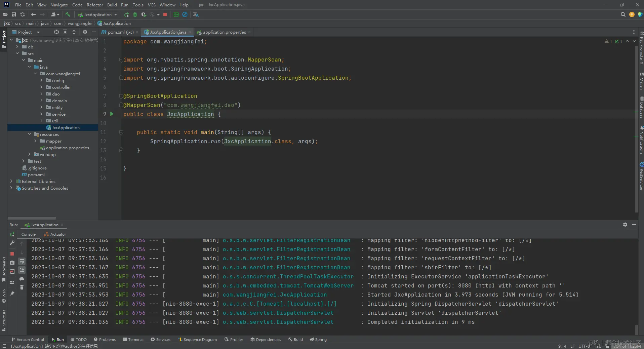Toggle Soft-Wrap in the console
The width and height of the screenshot is (644, 349).
[22, 261]
